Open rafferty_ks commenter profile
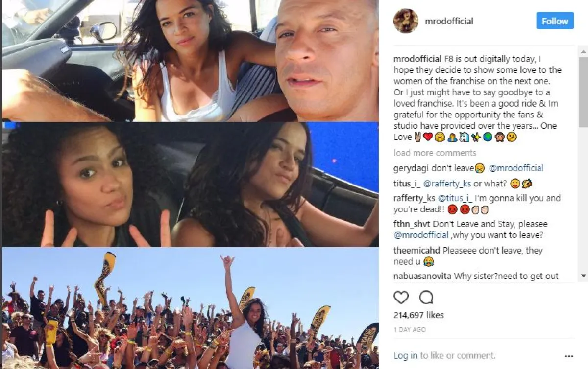The width and height of the screenshot is (588, 369). (x=414, y=199)
